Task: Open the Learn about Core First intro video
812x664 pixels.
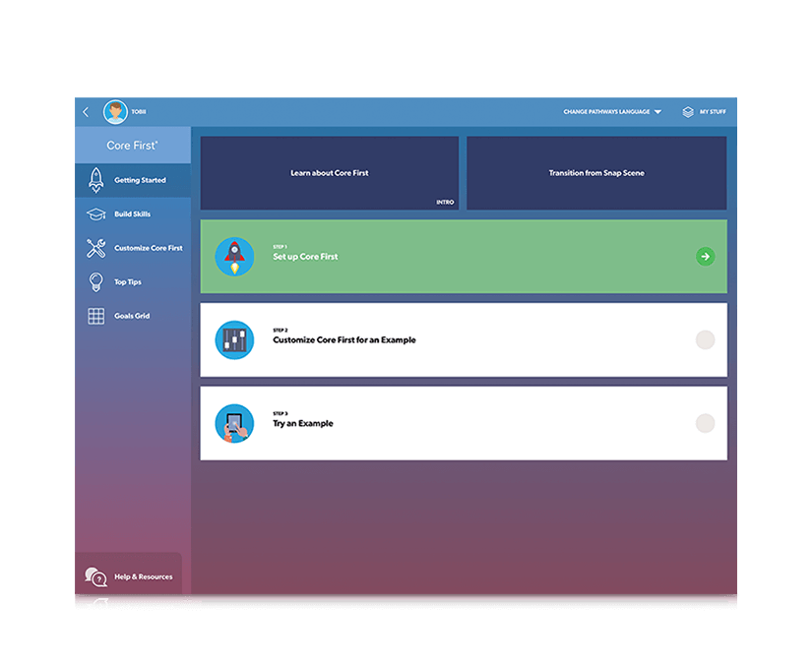Action: coord(329,172)
